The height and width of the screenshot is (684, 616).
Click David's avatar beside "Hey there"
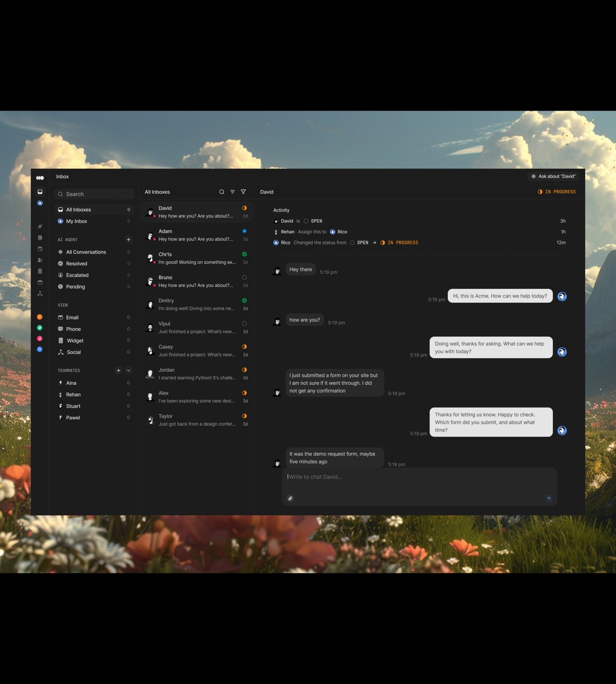tap(277, 271)
